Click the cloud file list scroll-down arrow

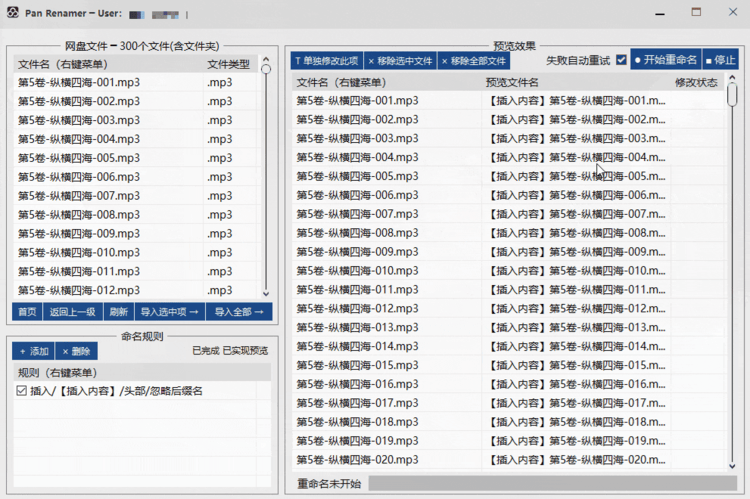coord(266,293)
